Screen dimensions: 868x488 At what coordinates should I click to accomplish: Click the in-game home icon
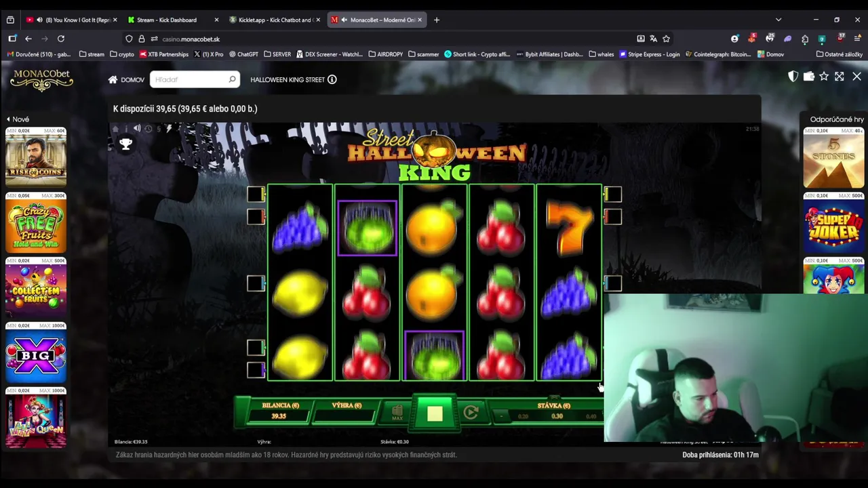(x=115, y=129)
